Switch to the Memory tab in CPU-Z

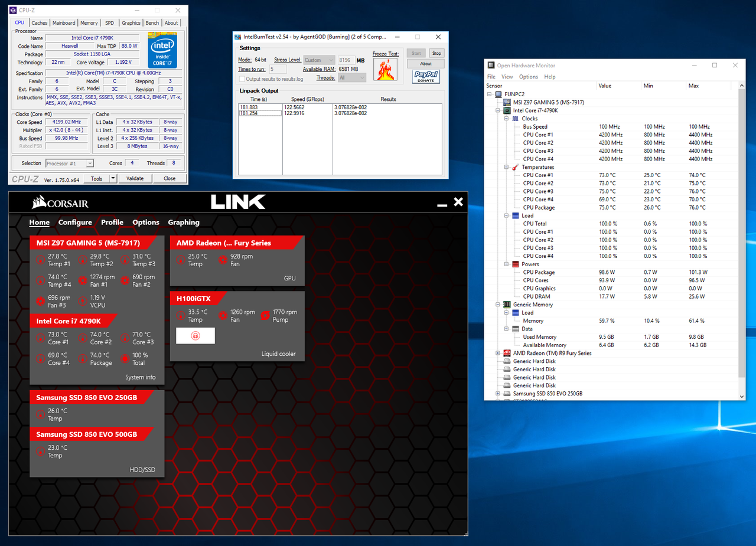89,23
